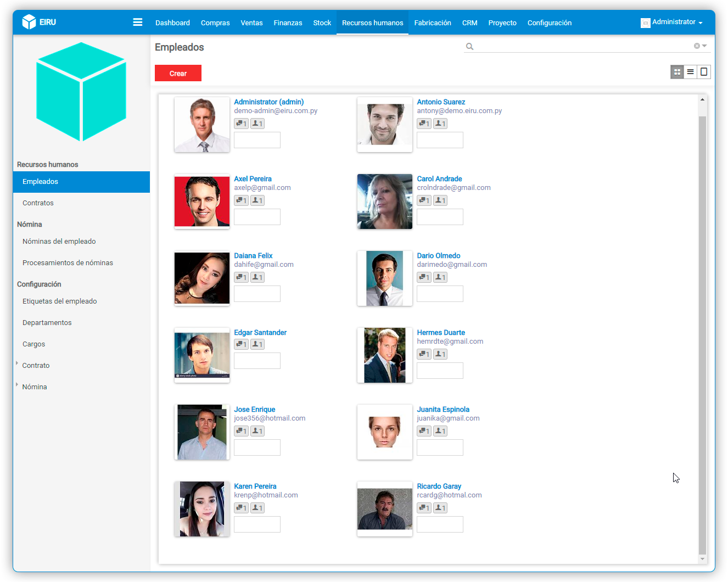The image size is (728, 582).
Task: Open followers badge for Carol Andrade
Action: [x=440, y=200]
